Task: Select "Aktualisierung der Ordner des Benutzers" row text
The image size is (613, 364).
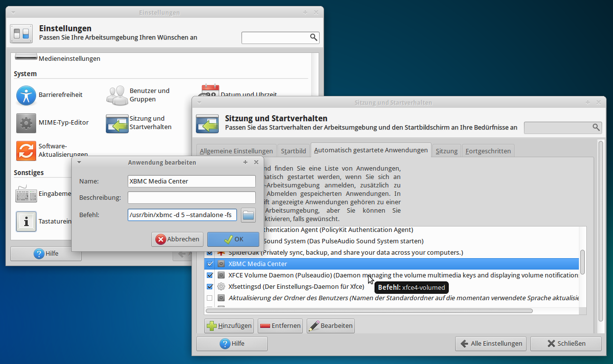Action: pyautogui.click(x=403, y=298)
